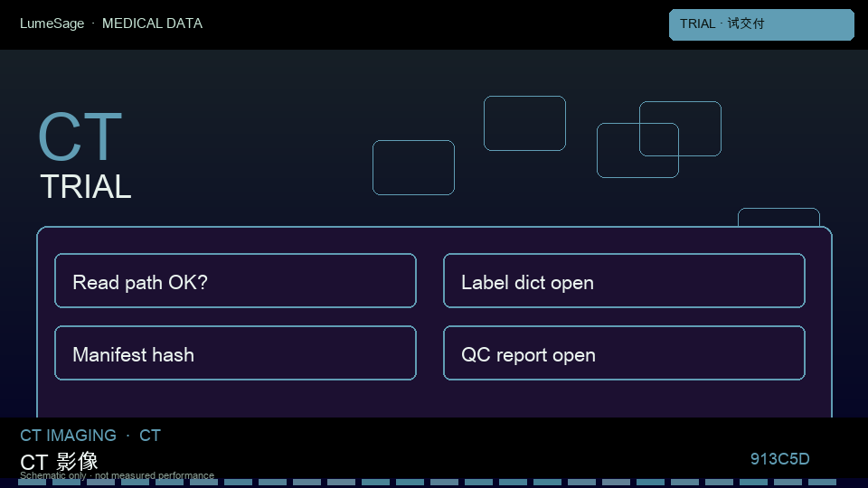This screenshot has height=488, width=868.
Task: Click the 913C5D code
Action: click(779, 459)
